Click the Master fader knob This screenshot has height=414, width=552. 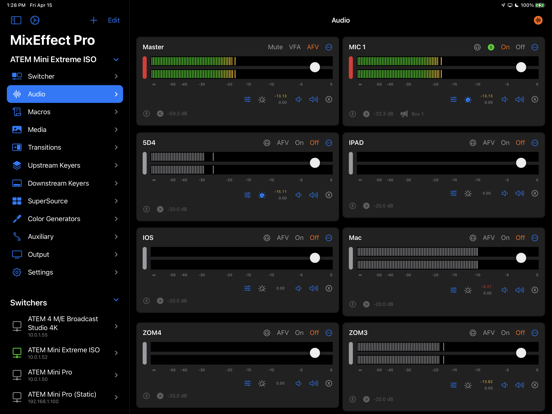[315, 67]
